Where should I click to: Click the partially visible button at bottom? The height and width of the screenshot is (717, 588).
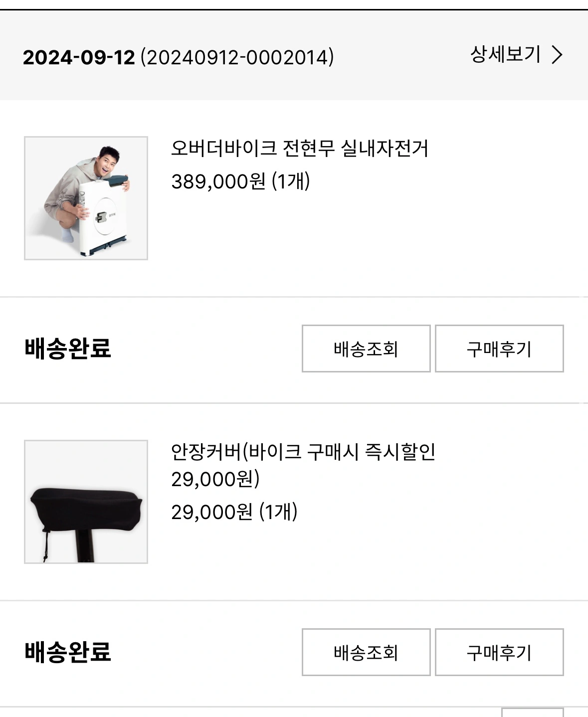(x=533, y=712)
